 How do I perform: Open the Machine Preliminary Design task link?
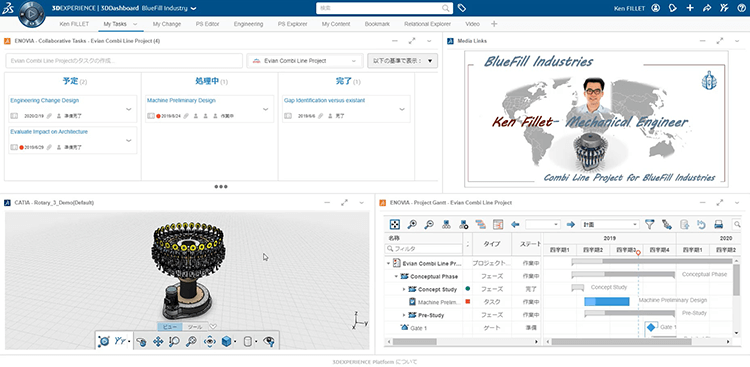coord(181,100)
